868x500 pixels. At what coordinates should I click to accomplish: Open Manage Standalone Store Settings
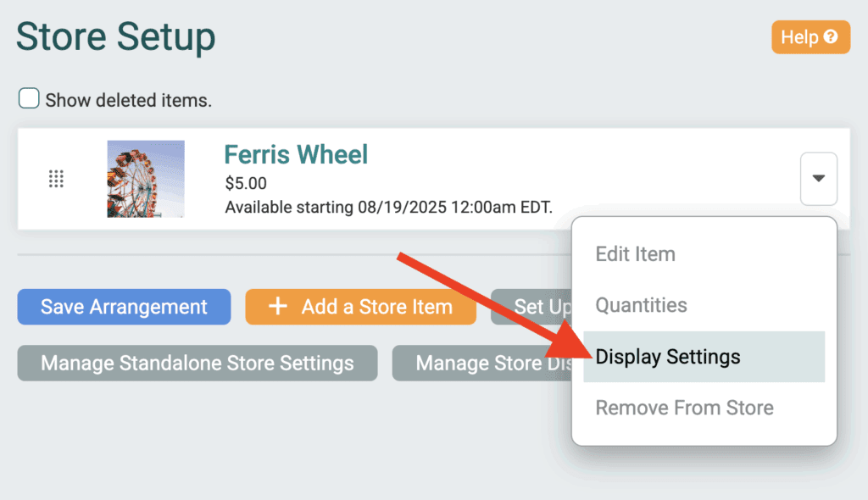pyautogui.click(x=198, y=364)
